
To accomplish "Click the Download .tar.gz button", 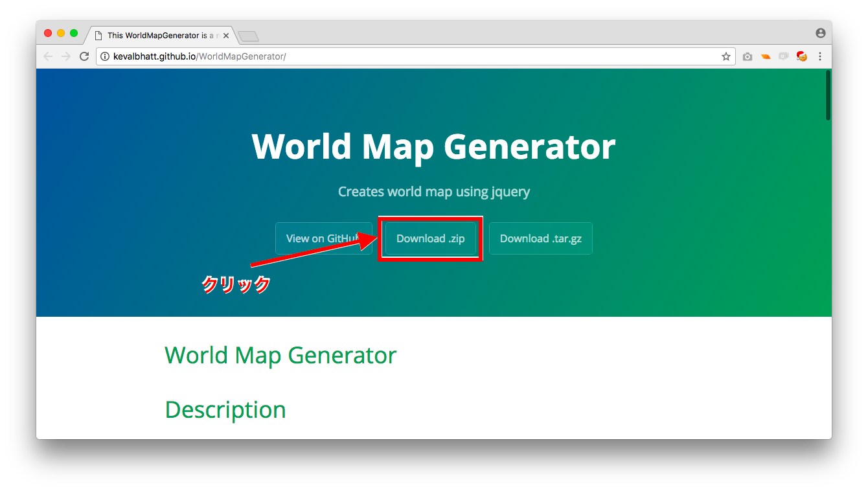I will [x=541, y=238].
